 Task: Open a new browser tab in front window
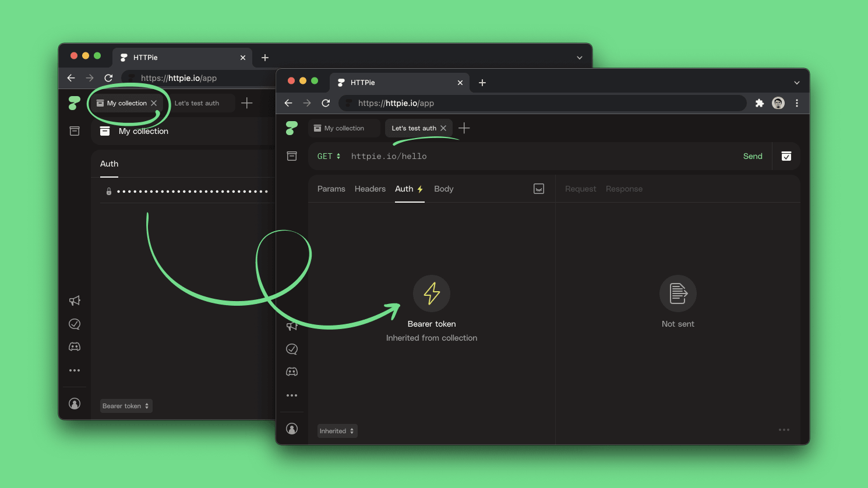coord(482,83)
